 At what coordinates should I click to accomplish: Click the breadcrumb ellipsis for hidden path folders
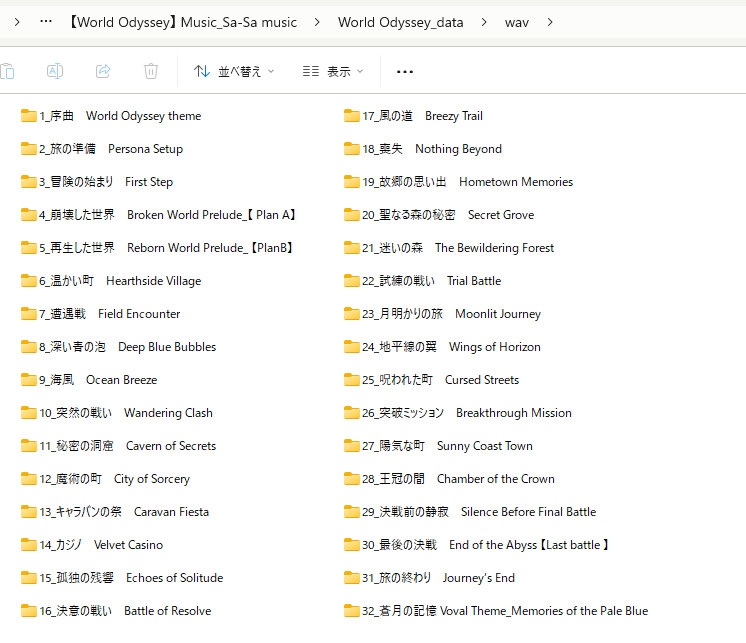point(46,21)
